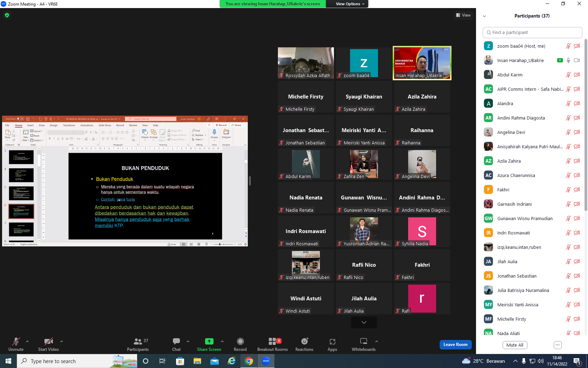Screen dimensions: 588x368
Task: Open File menu in shared PowerPoint
Action: pyautogui.click(x=7, y=125)
